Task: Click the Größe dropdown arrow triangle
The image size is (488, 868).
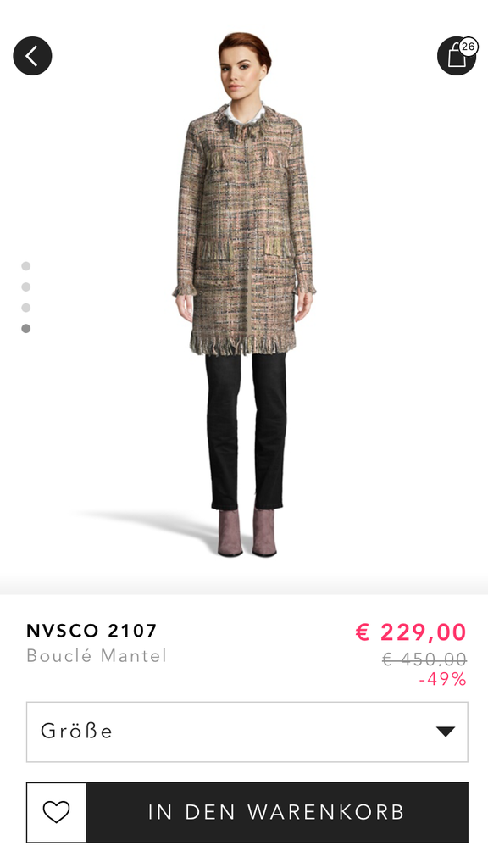Action: click(446, 732)
